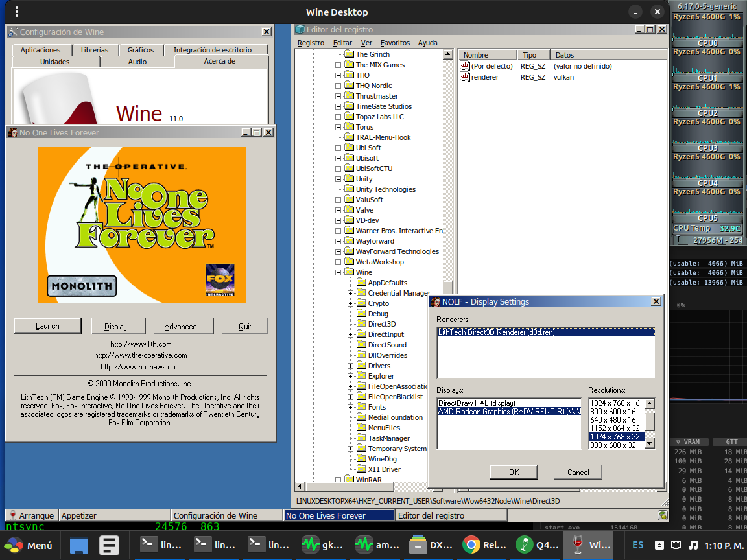
Task: Select LithTech Direct3D Renderer entry
Action: tap(546, 332)
